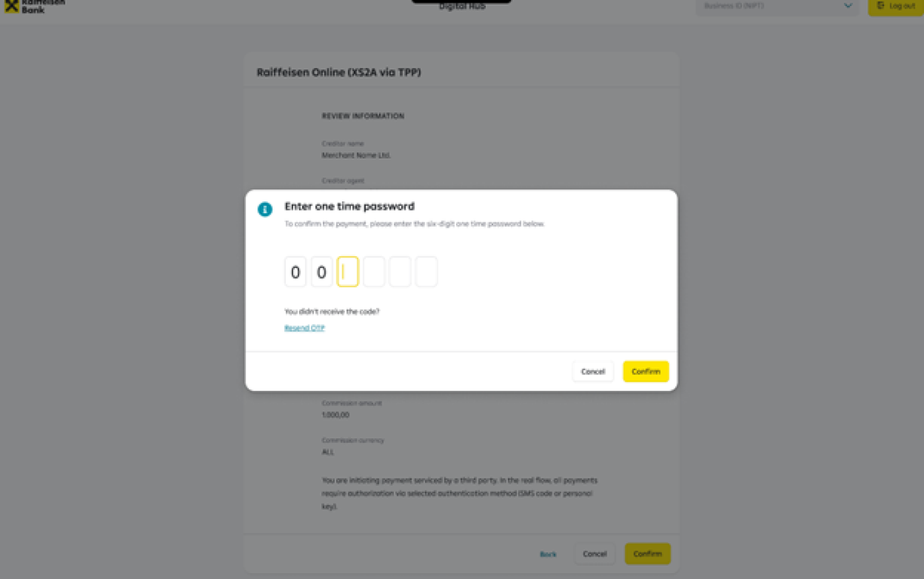Image resolution: width=924 pixels, height=579 pixels.
Task: Open the Business ID dropdown
Action: [777, 7]
